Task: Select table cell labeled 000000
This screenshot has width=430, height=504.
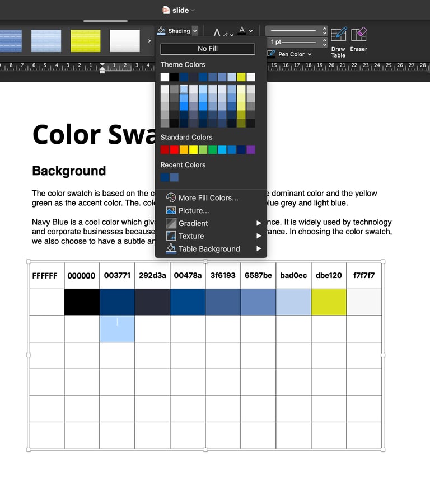Action: coord(82,276)
